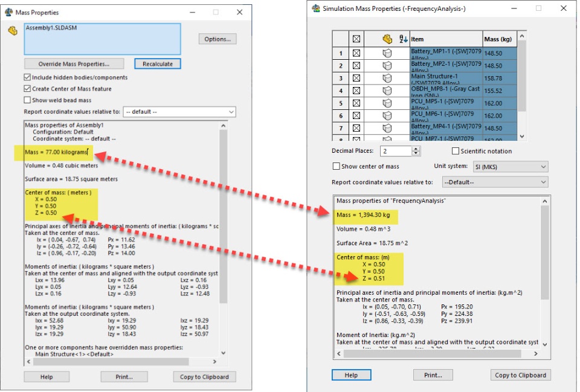This screenshot has width=580, height=392.
Task: Click Override Mass Properties... button
Action: click(74, 64)
